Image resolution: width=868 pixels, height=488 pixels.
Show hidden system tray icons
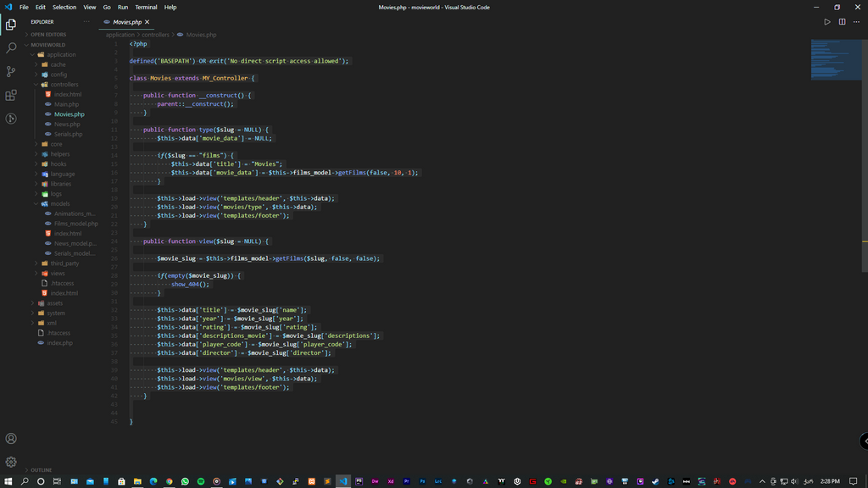(762, 481)
